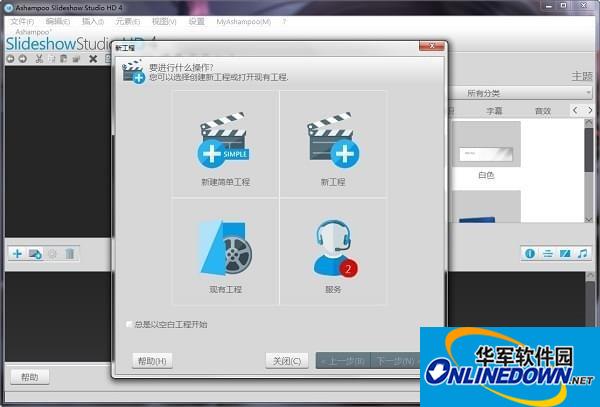The image size is (600, 407).
Task: Click the left chevron beside the theme tabs
Action: 575,110
